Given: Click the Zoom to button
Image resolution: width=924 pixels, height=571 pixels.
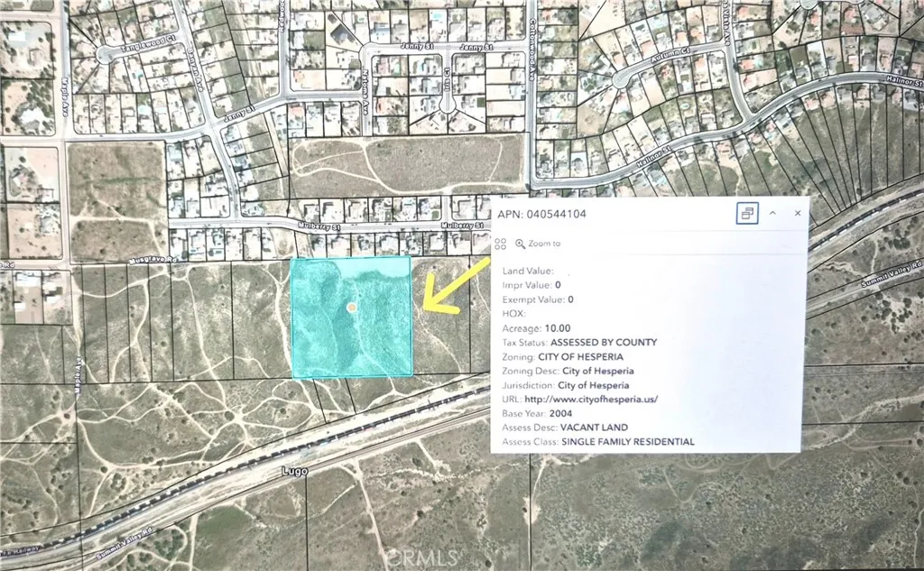Looking at the screenshot, I should [x=538, y=244].
